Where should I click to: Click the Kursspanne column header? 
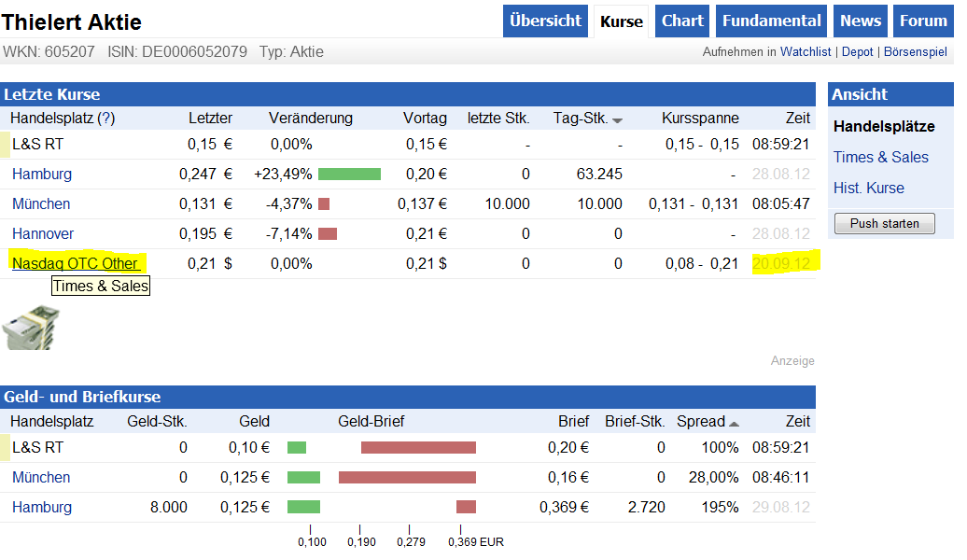tap(700, 118)
